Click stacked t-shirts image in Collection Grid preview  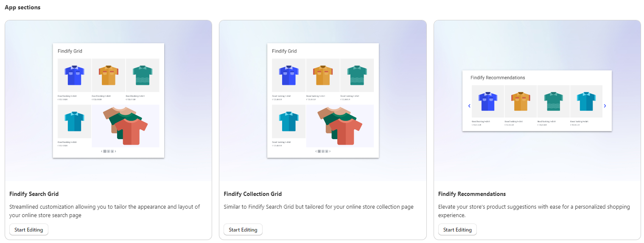click(340, 126)
